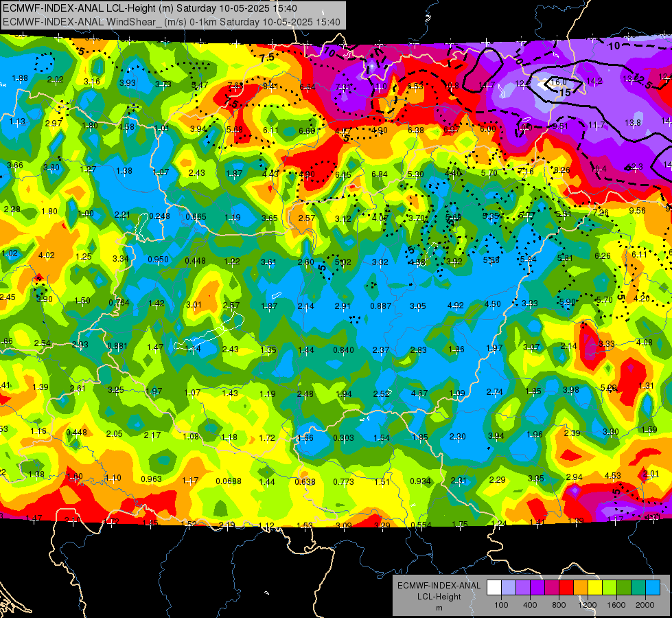The width and height of the screenshot is (672, 618).
Task: Click the legend label 1600
Action: pos(616,605)
